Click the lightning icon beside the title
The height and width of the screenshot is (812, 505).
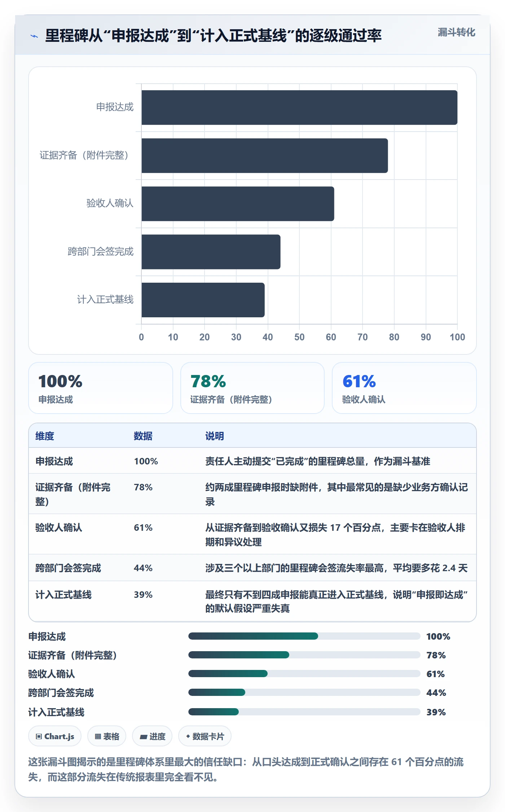tap(34, 36)
